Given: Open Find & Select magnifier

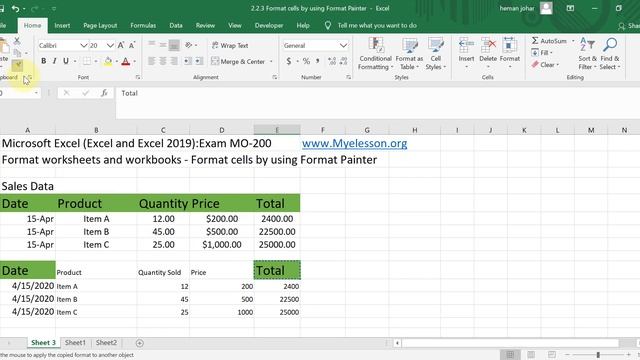Looking at the screenshot, I should [x=610, y=54].
